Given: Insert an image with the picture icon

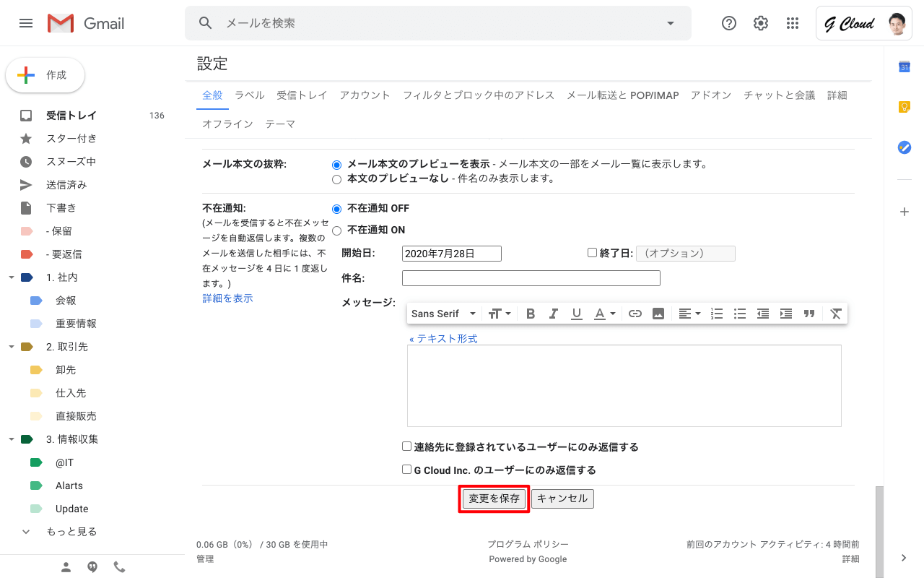Looking at the screenshot, I should (x=658, y=314).
